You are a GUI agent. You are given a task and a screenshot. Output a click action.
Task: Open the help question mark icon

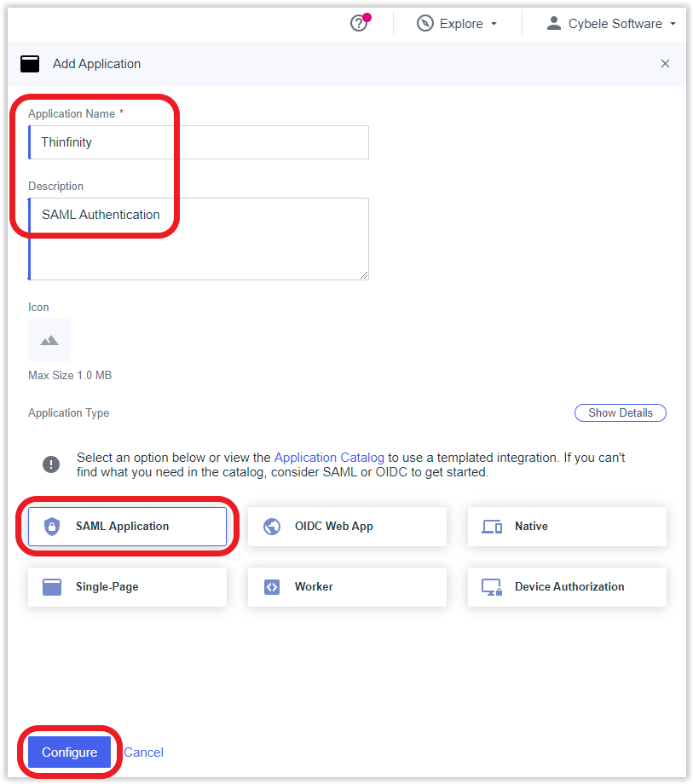[359, 24]
